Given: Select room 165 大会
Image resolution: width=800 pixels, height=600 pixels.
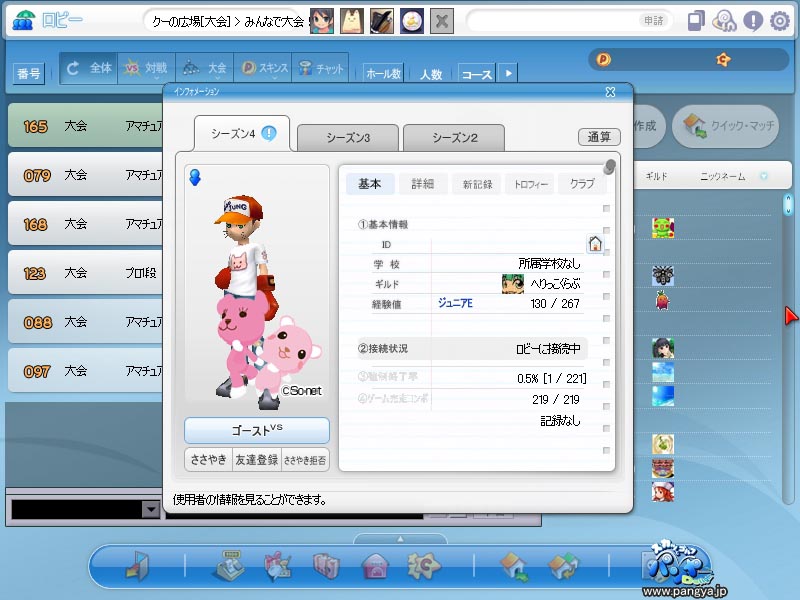Looking at the screenshot, I should (x=86, y=126).
